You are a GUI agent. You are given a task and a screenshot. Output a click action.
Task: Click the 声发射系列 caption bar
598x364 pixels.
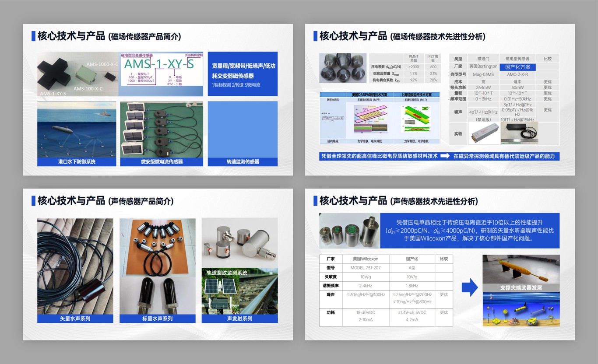click(x=239, y=318)
